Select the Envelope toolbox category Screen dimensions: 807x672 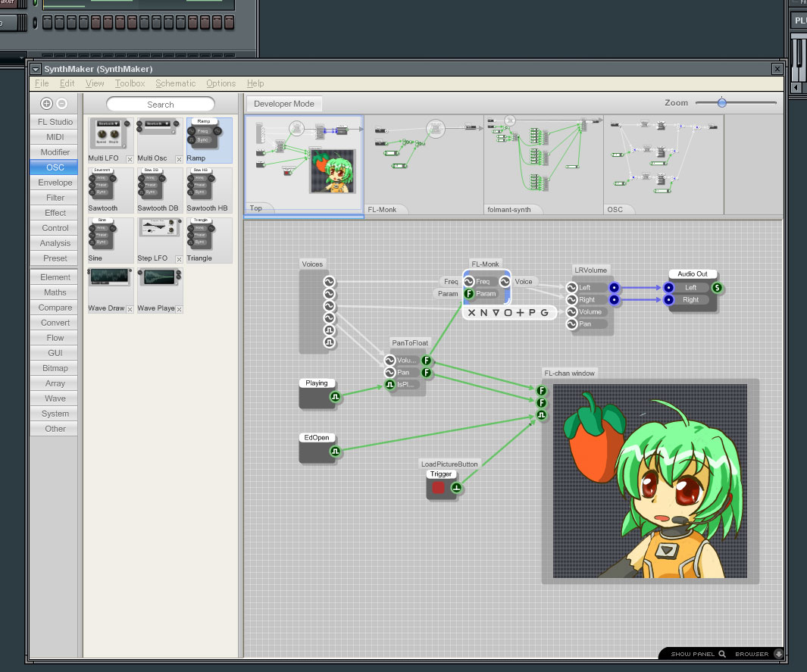tap(54, 183)
